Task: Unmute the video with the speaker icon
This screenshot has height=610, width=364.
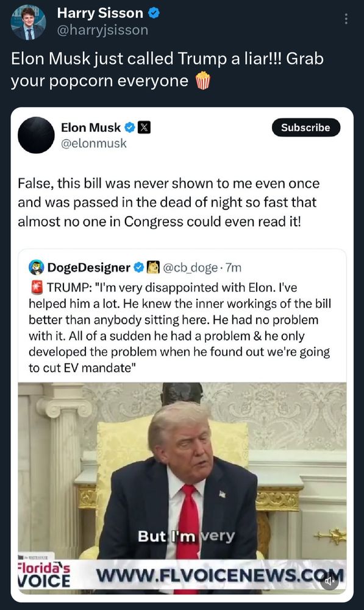Action: [x=329, y=581]
